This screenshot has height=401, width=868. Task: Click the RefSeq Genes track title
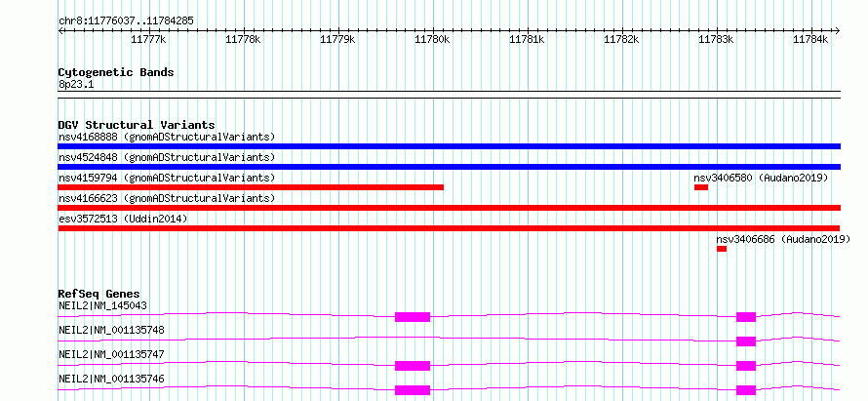pyautogui.click(x=99, y=294)
